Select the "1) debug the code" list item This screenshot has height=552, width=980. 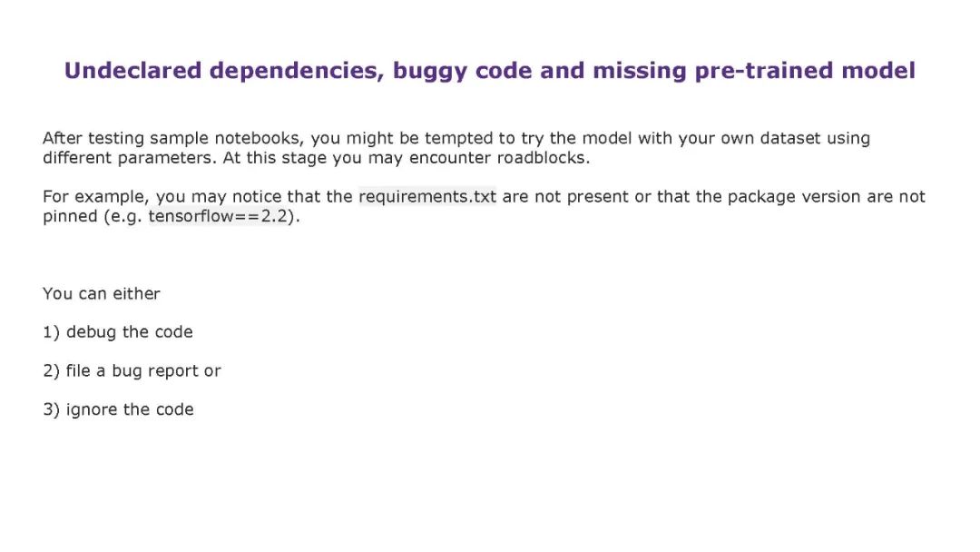coord(118,332)
